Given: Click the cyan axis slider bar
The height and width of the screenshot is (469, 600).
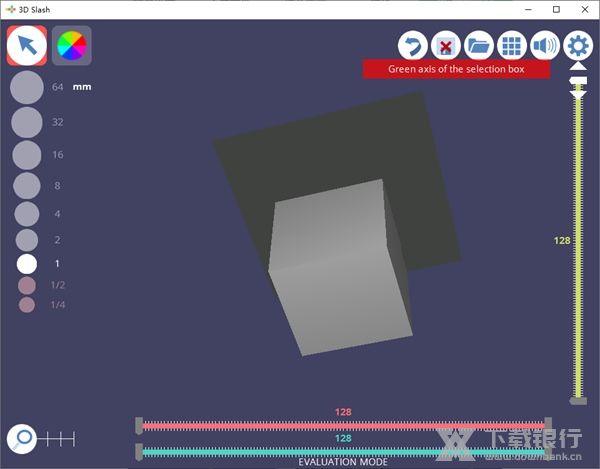Looking at the screenshot, I should click(343, 453).
